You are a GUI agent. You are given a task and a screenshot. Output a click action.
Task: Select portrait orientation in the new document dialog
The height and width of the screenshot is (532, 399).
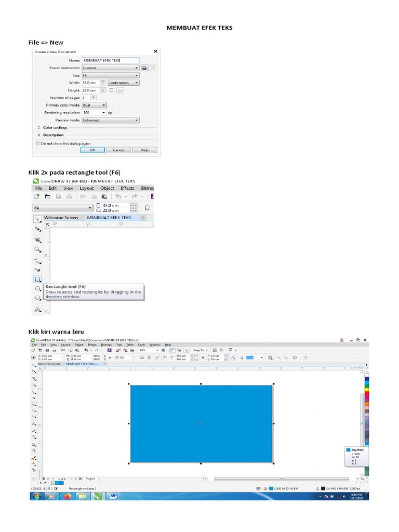pos(111,90)
